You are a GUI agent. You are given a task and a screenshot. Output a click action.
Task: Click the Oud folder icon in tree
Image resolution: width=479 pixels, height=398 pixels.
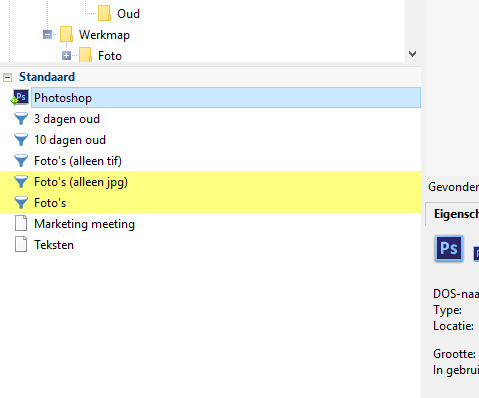105,13
